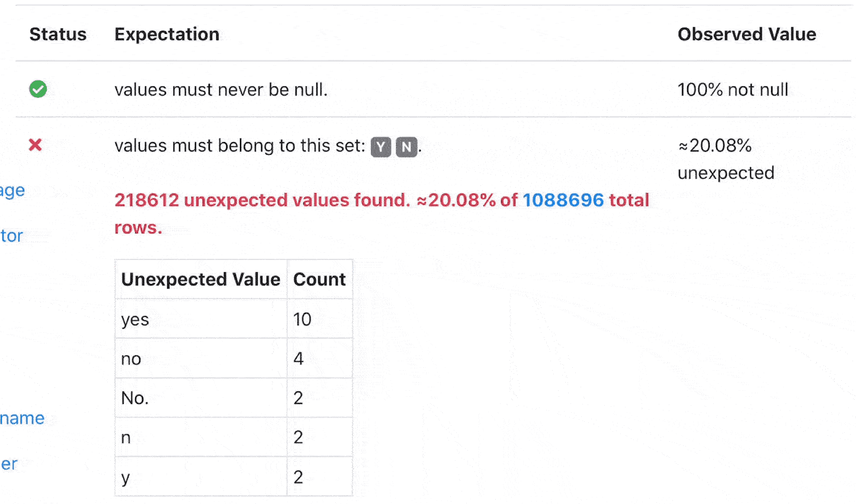Open the partially visible 'name' sidebar link

[23, 419]
